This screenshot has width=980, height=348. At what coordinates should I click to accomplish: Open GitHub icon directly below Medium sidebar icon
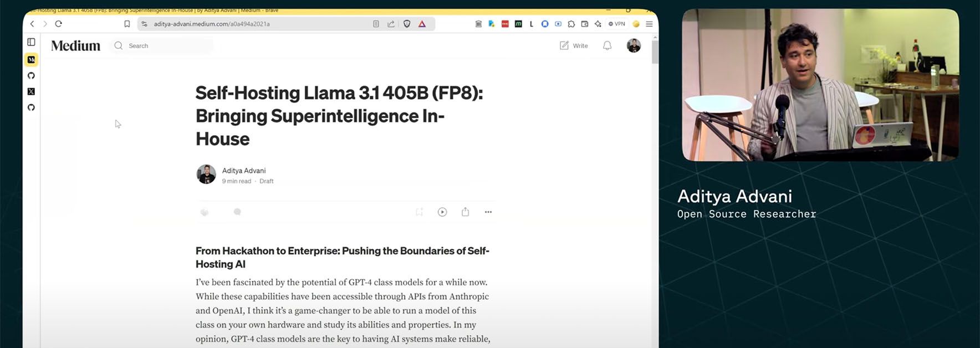click(x=31, y=75)
